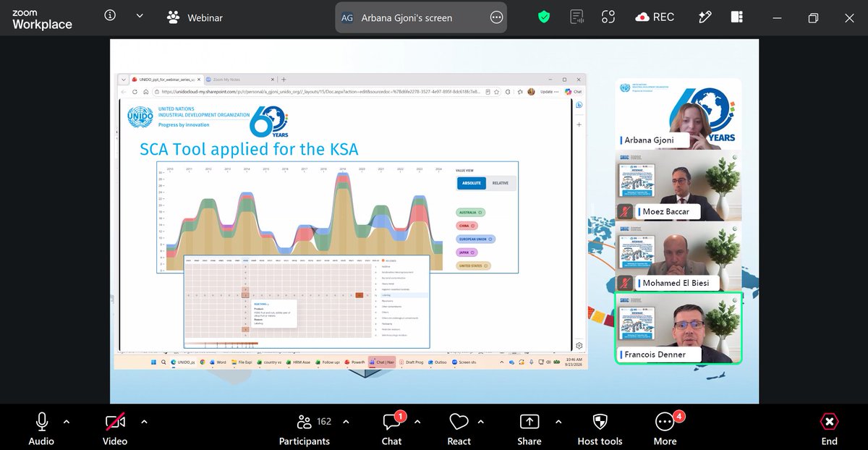868x450 pixels.
Task: Click the dark orange heatmap cell
Action: [359, 295]
